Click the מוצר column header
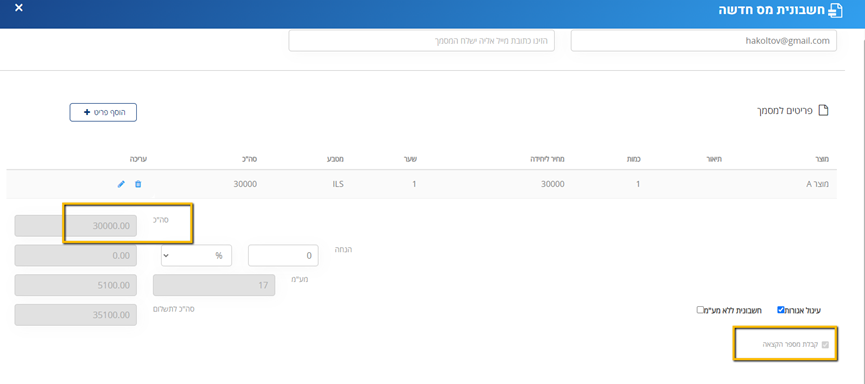The image size is (865, 384). [822, 159]
